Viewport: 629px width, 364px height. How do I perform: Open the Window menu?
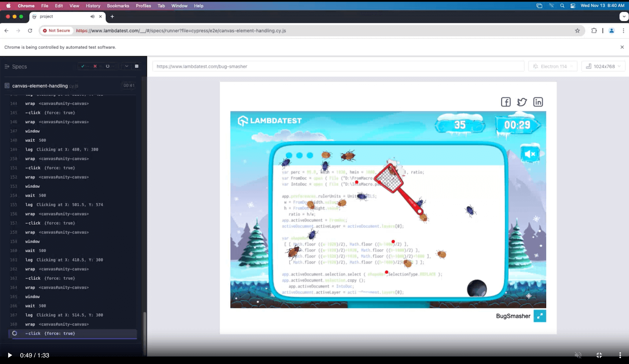179,5
